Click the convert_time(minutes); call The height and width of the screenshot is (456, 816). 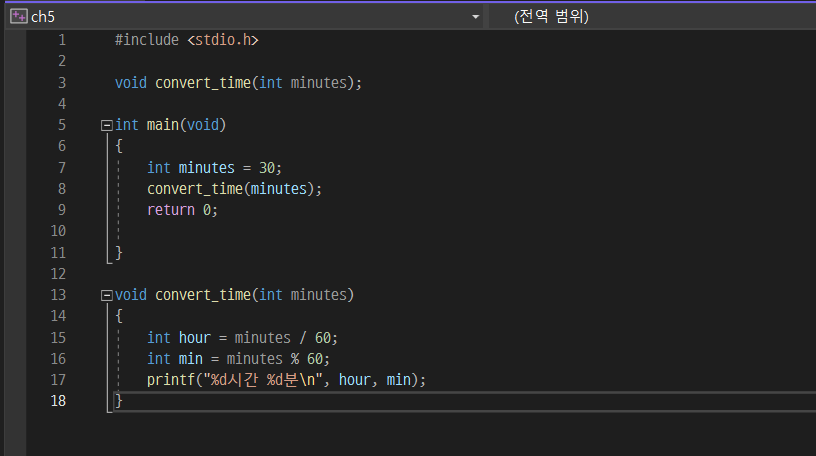pyautogui.click(x=234, y=189)
